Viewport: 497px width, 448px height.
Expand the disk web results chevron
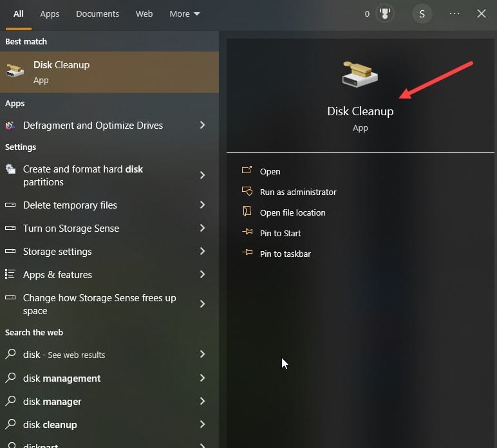click(202, 354)
